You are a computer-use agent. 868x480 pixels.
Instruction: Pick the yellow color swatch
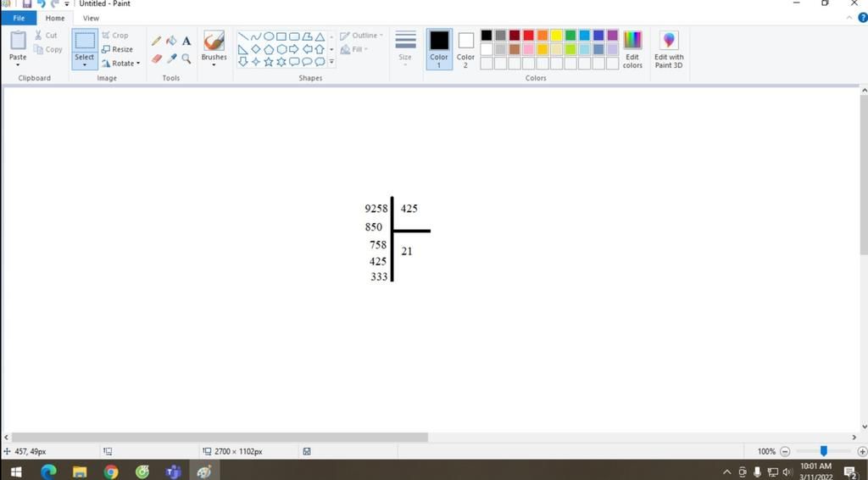tap(556, 36)
